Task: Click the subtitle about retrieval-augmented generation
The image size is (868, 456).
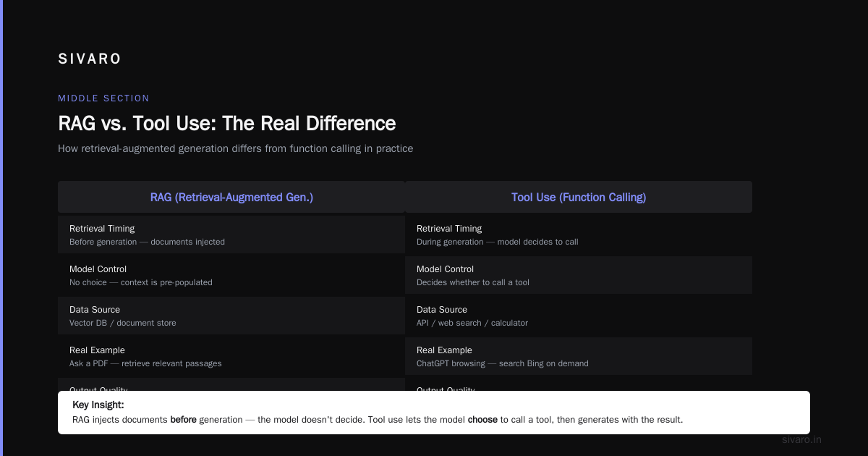Action: point(236,148)
